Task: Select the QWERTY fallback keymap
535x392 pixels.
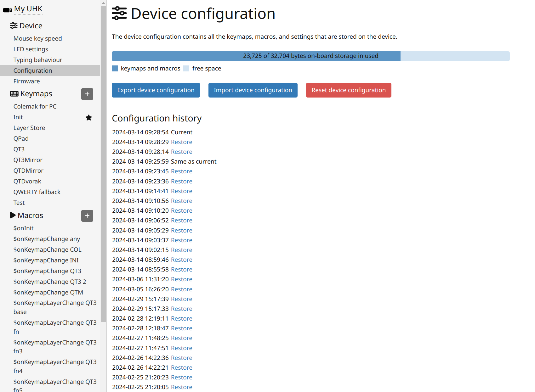Action: 37,192
